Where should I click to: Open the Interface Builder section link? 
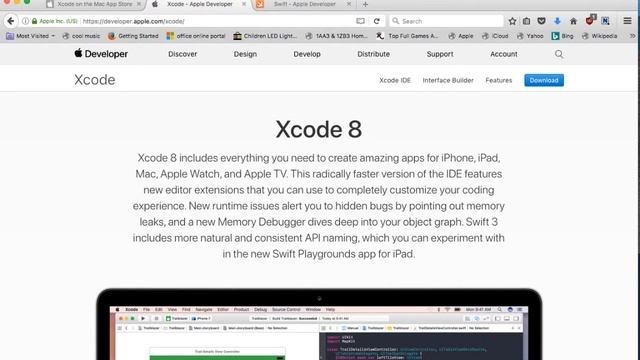coord(448,80)
